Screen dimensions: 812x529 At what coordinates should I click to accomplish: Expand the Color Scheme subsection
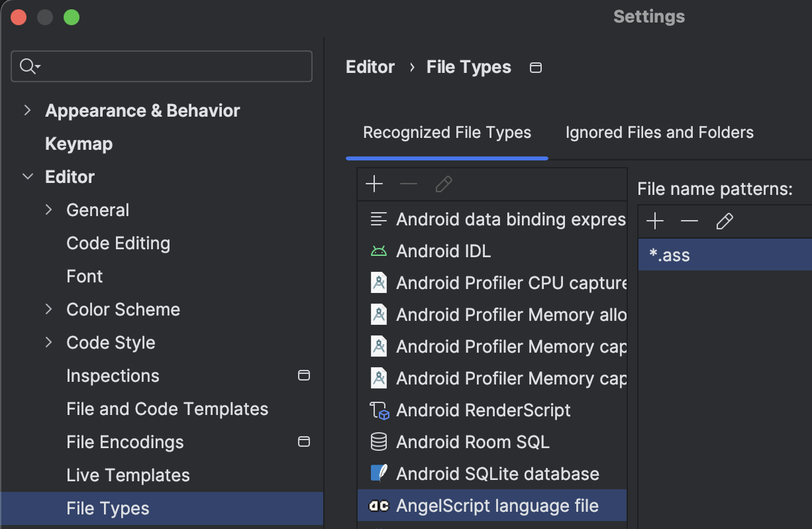tap(48, 310)
